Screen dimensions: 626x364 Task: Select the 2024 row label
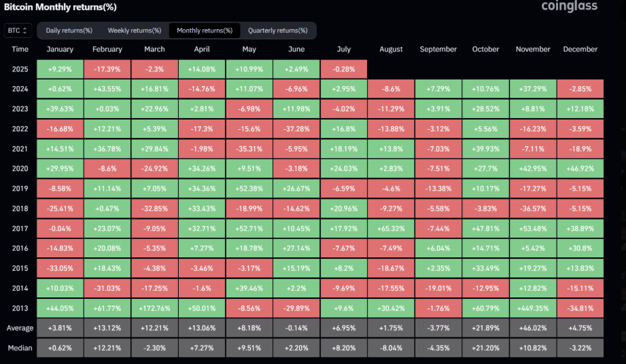20,89
